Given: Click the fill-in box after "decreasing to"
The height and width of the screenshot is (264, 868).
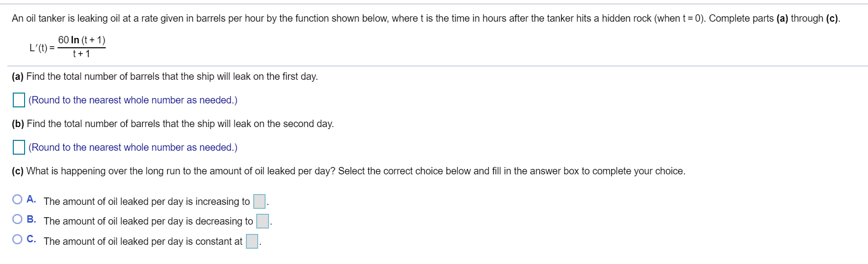Looking at the screenshot, I should coord(263,221).
